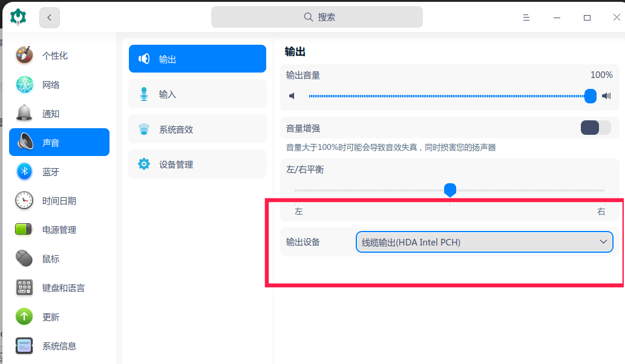
Task: Click the 输入 microphone icon
Action: click(x=144, y=94)
